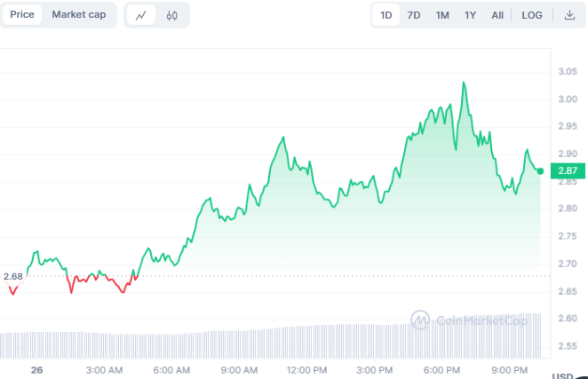Choose the 1M time range
Viewport: 588px width, 379px height.
pyautogui.click(x=442, y=15)
